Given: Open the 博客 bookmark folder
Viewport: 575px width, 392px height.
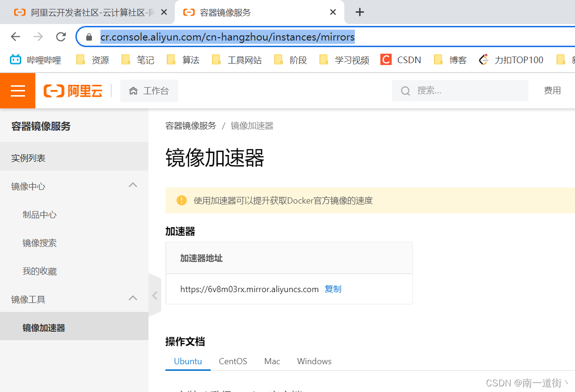Looking at the screenshot, I should (x=450, y=60).
